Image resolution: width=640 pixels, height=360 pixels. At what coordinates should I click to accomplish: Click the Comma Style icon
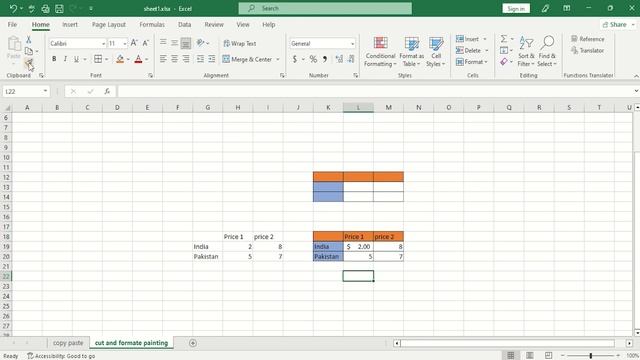(325, 59)
